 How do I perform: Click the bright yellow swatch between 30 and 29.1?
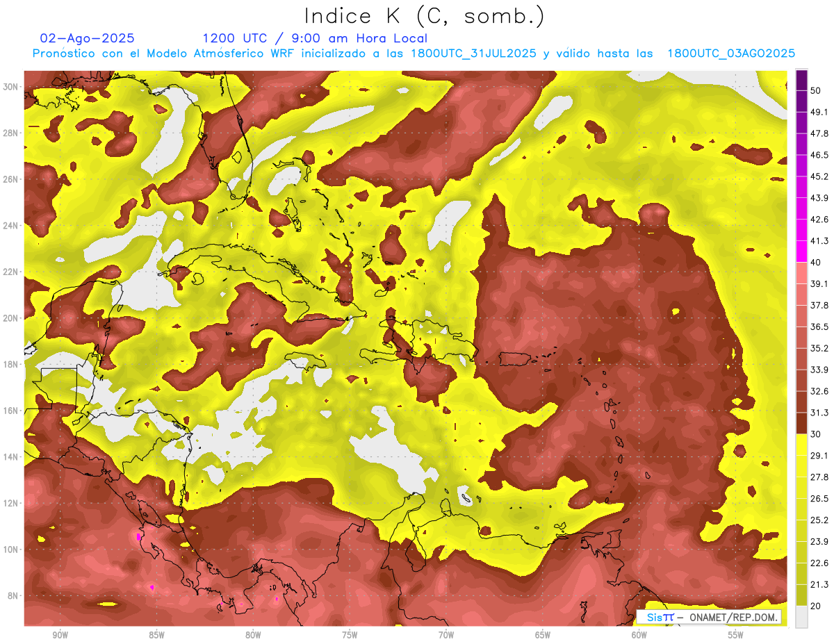tap(801, 445)
